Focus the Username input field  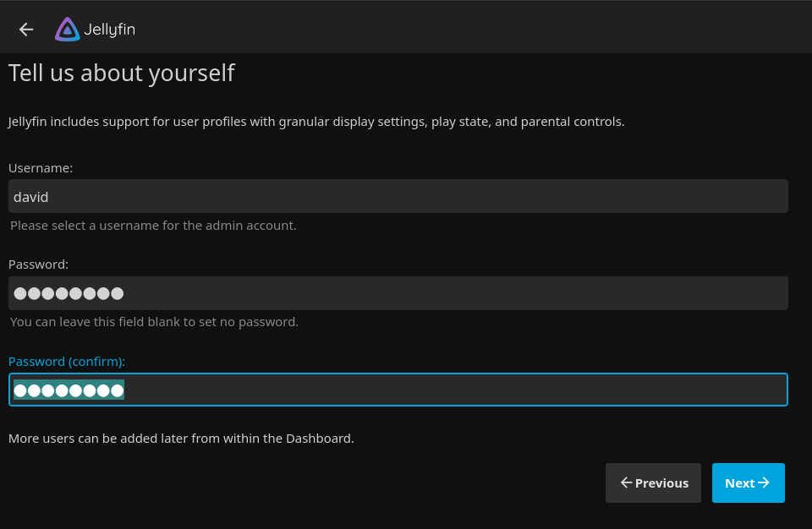pyautogui.click(x=398, y=197)
